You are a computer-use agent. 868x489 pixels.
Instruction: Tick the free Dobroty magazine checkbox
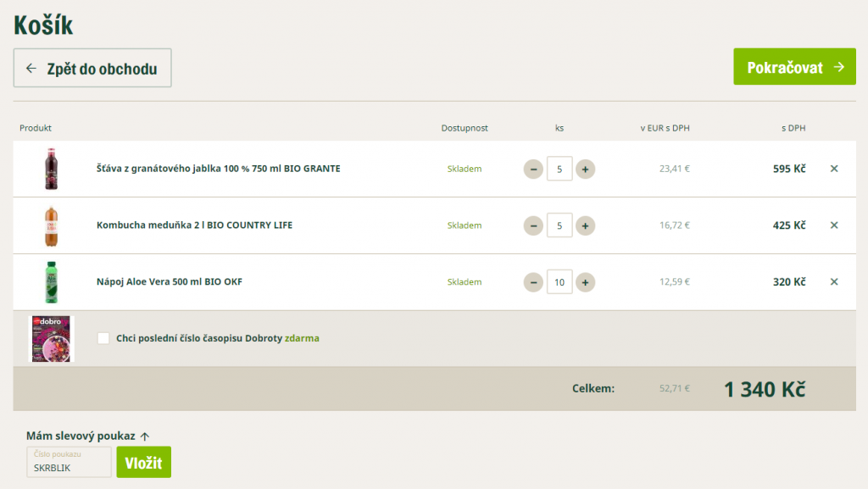[103, 338]
